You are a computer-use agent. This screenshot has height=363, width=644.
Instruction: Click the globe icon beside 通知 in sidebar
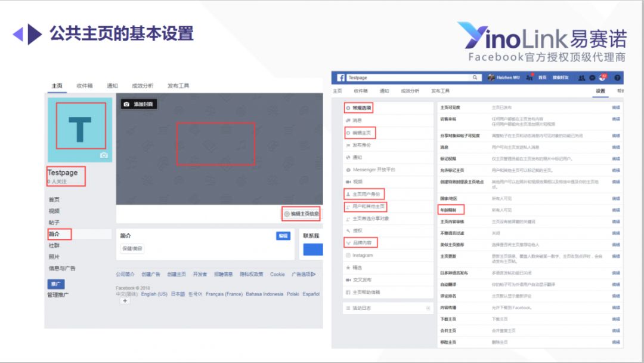coord(348,158)
